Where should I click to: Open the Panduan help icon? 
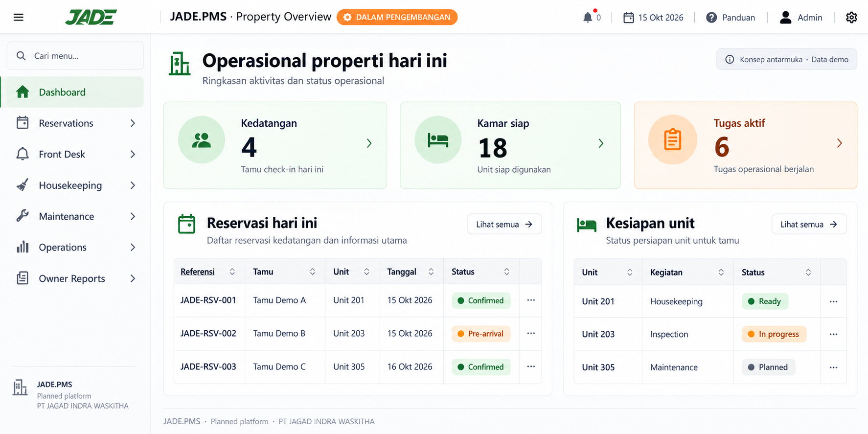711,18
